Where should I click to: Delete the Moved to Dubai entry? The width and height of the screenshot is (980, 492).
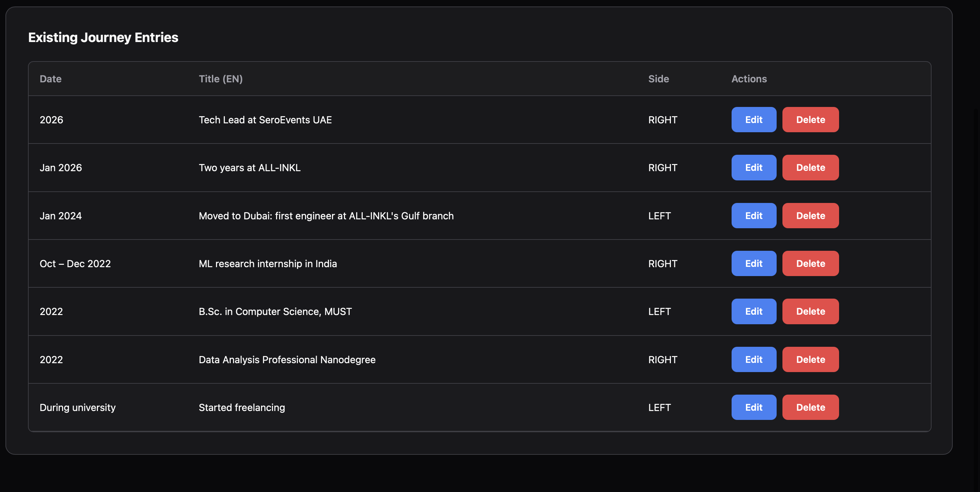810,216
